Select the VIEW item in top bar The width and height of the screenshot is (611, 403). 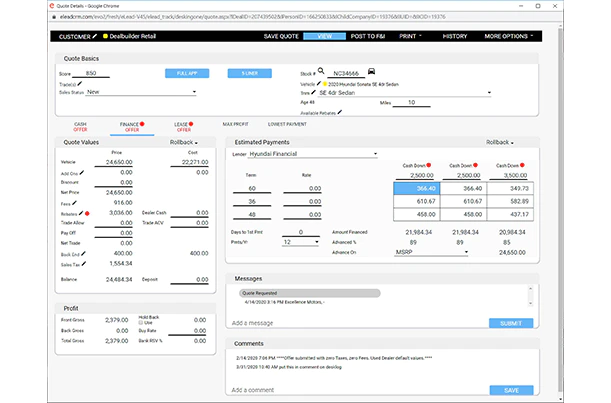click(x=324, y=36)
